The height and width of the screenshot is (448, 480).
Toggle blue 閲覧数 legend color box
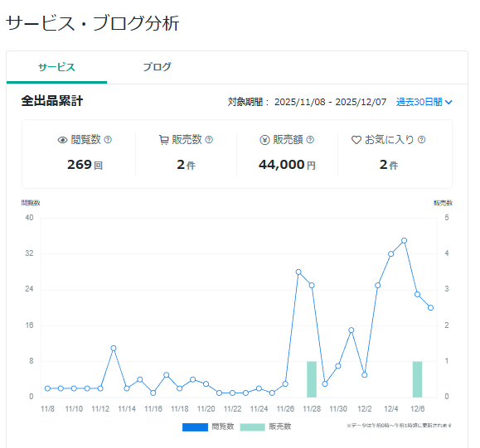click(195, 427)
